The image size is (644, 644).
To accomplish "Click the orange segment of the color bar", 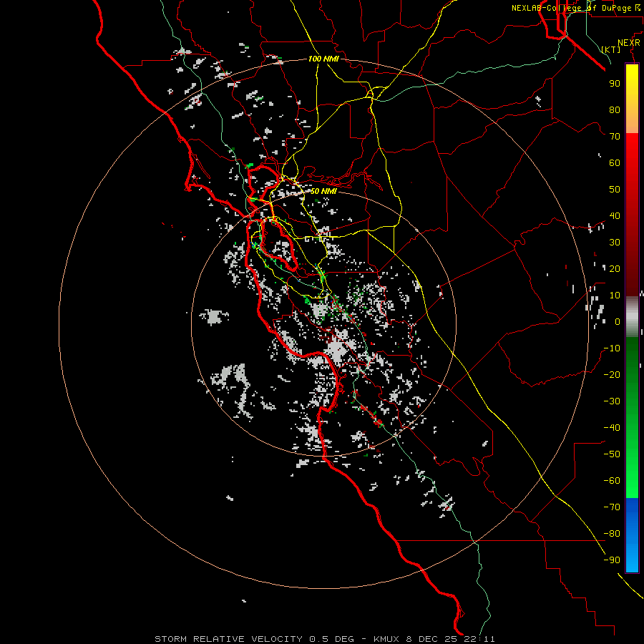I will tap(632, 121).
